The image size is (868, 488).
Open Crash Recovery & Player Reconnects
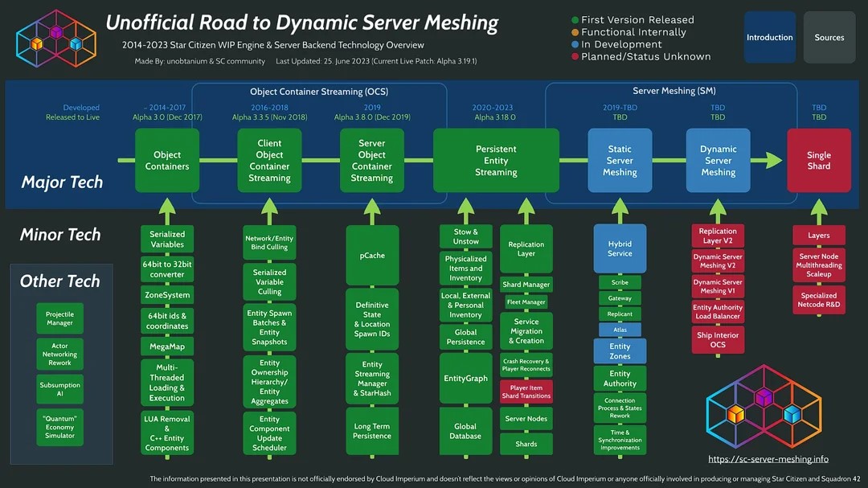526,365
